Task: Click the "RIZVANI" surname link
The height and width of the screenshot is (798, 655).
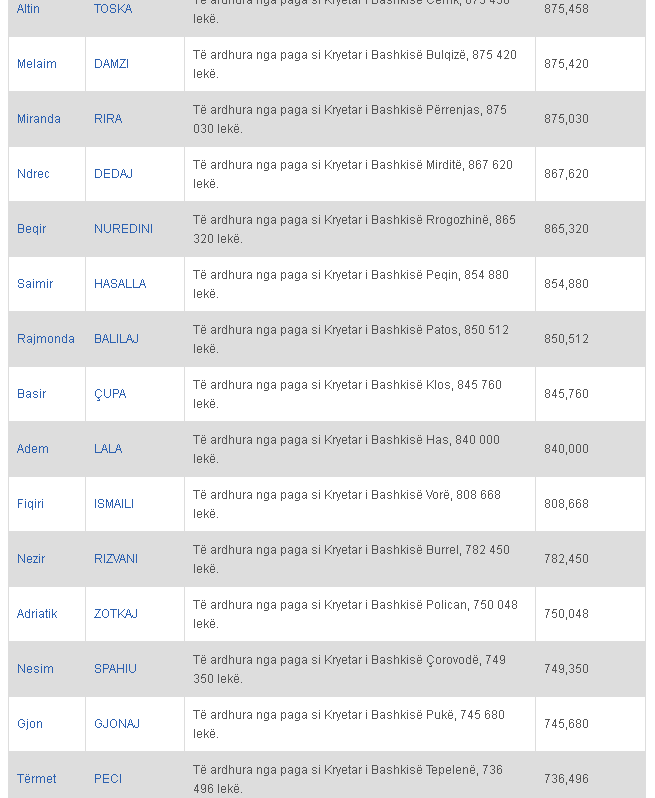Action: click(x=116, y=559)
